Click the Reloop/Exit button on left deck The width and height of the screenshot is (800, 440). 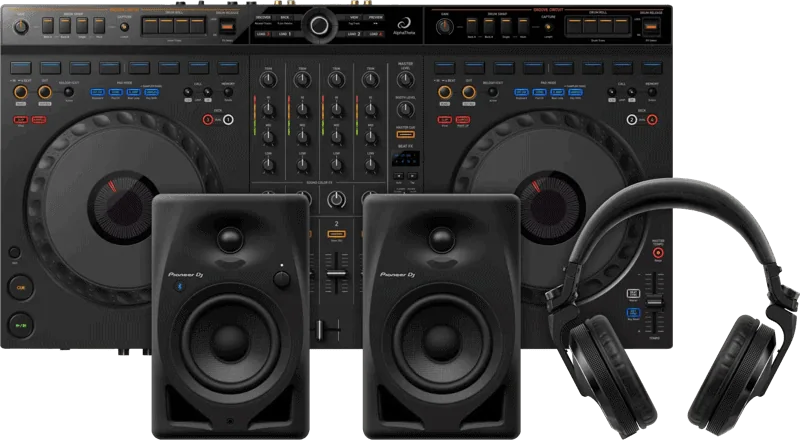point(69,92)
